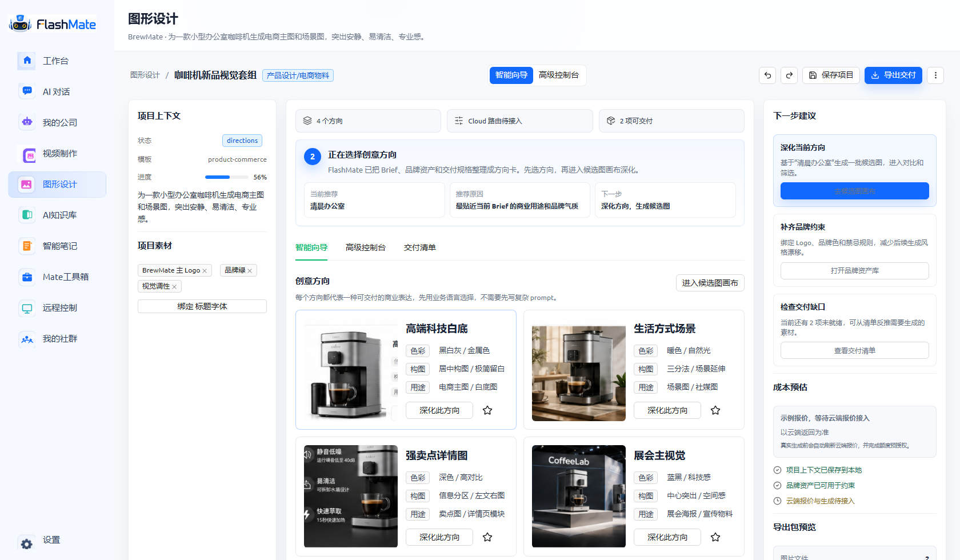
Task: Click 进入候选图画布 button
Action: point(710,283)
